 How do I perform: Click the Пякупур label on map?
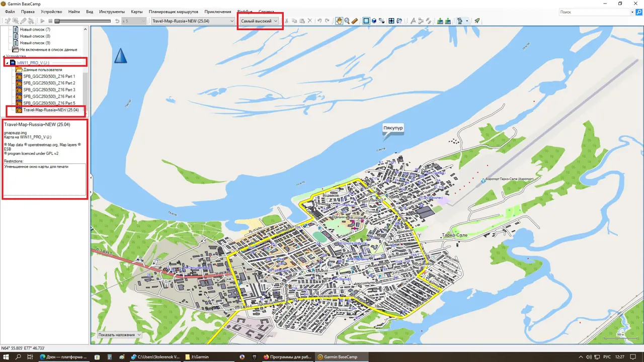click(x=393, y=128)
